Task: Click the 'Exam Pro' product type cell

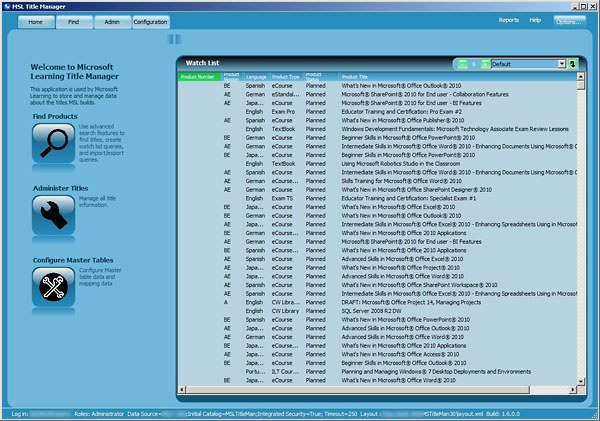Action: (x=284, y=112)
